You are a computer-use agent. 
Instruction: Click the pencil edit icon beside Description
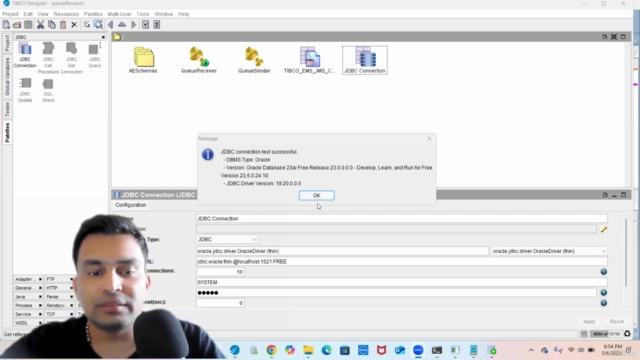pyautogui.click(x=604, y=229)
